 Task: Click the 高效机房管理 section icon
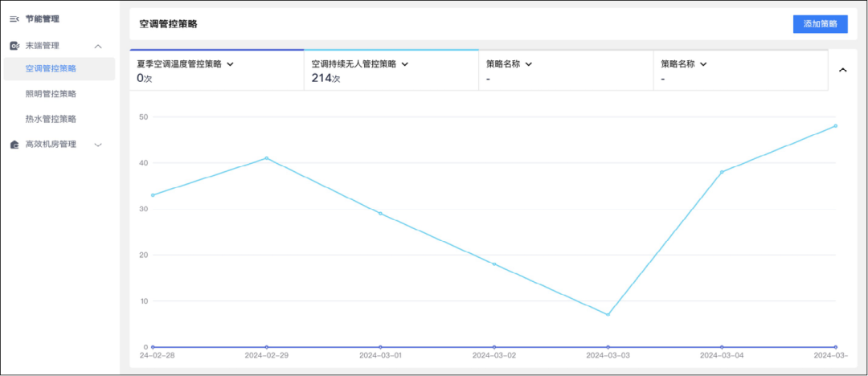click(x=14, y=145)
